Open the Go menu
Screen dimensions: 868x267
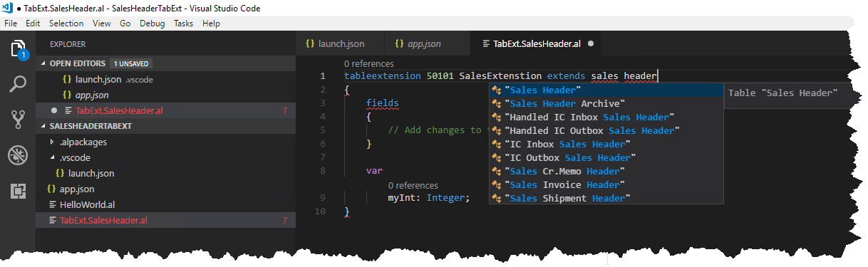click(125, 23)
